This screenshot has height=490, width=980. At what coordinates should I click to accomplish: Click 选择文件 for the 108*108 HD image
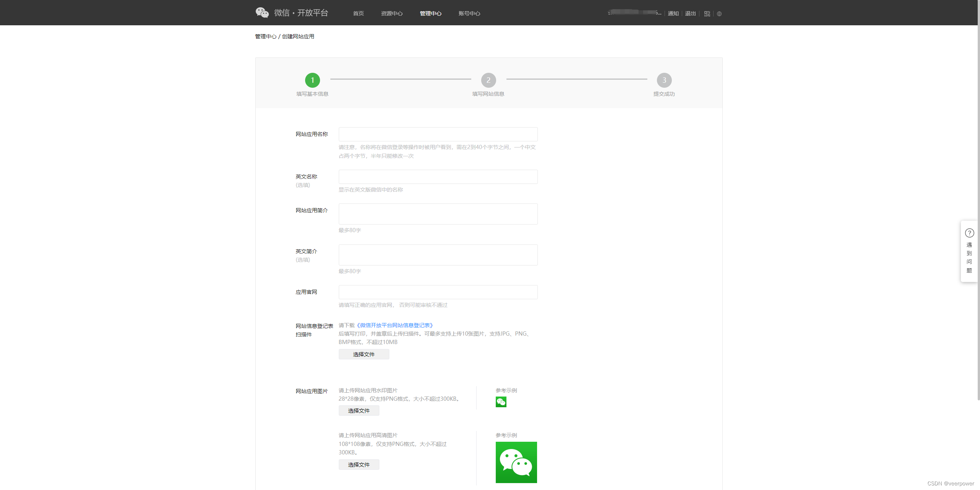[x=359, y=465]
